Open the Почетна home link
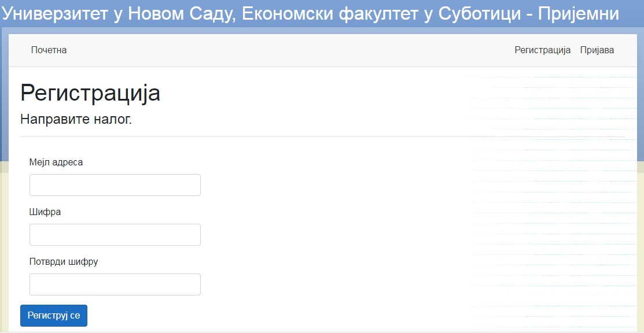 (49, 50)
